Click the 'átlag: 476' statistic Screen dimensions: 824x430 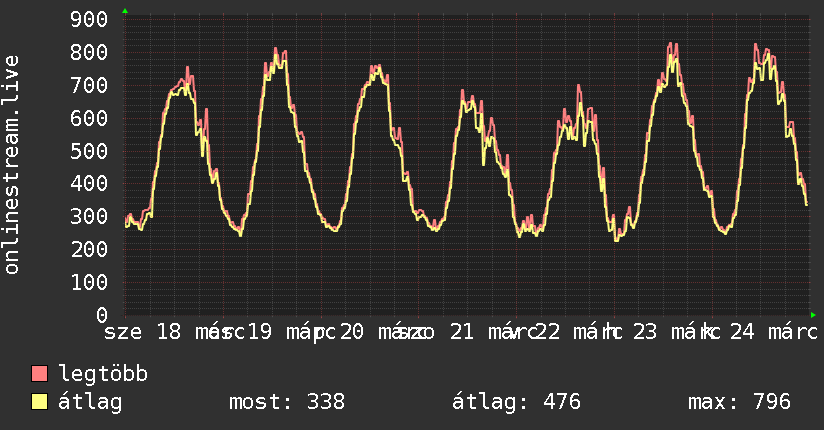pyautogui.click(x=516, y=402)
